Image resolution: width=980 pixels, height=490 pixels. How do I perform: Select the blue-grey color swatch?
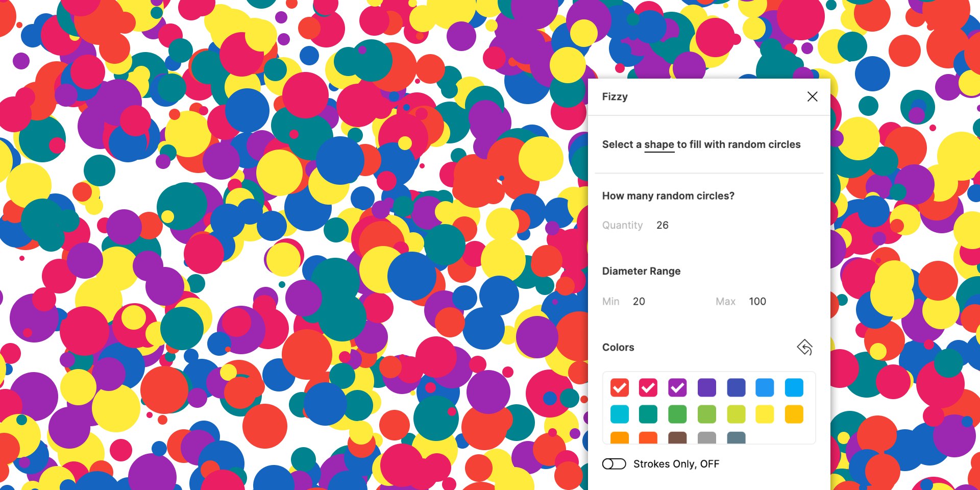(736, 437)
